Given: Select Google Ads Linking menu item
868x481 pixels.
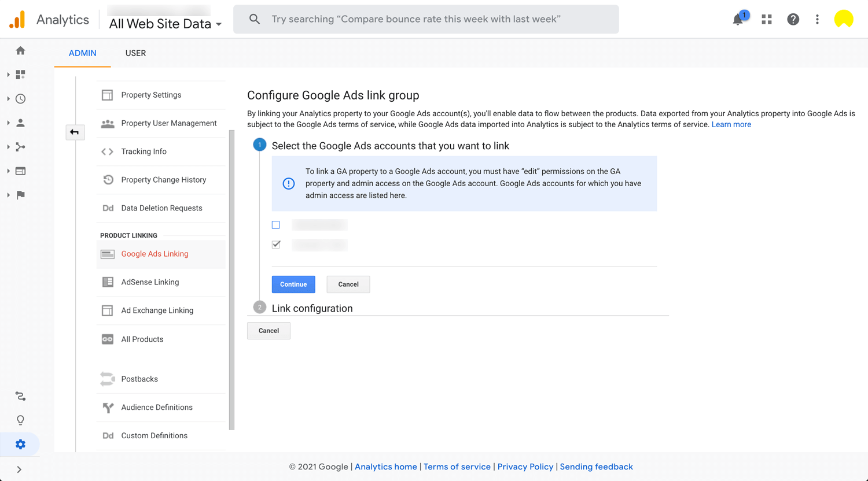Looking at the screenshot, I should tap(161, 254).
